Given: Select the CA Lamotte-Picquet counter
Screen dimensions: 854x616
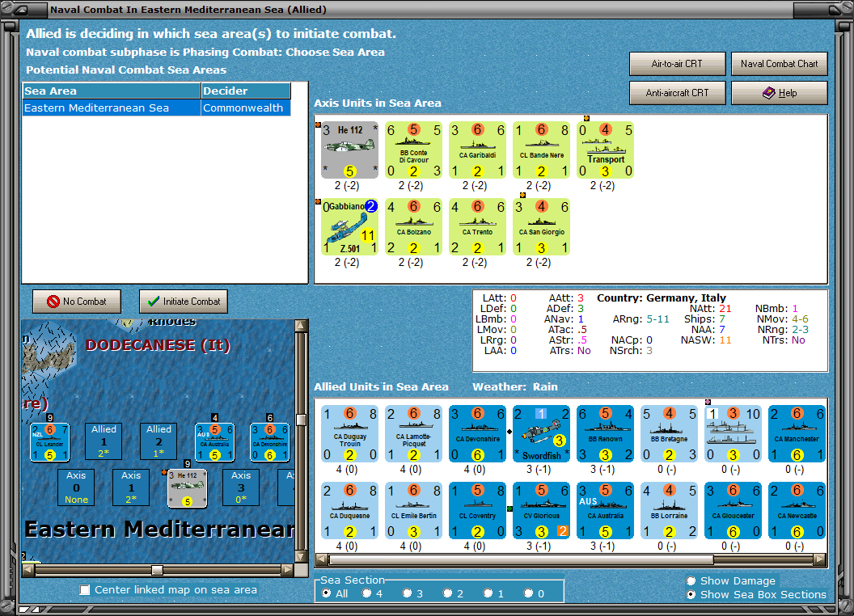Looking at the screenshot, I should pyautogui.click(x=413, y=433).
